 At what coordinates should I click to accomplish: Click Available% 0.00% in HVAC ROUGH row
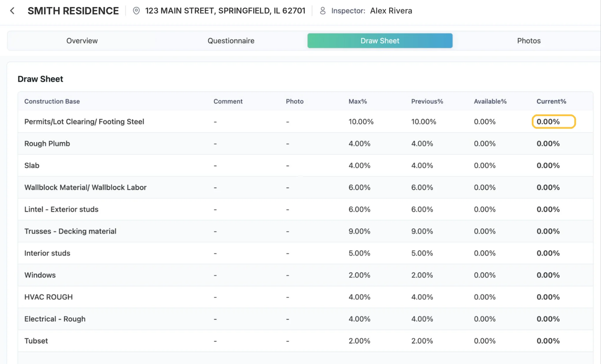[x=485, y=297]
